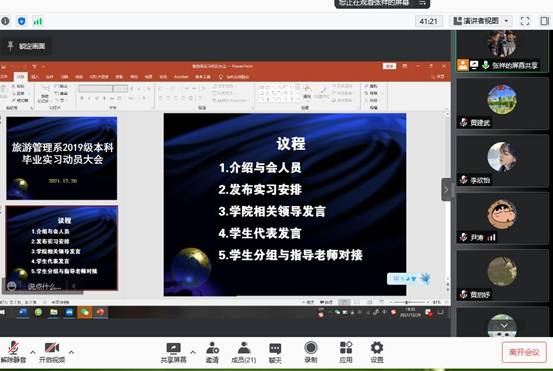Open the Chat (聊天) panel

click(275, 353)
